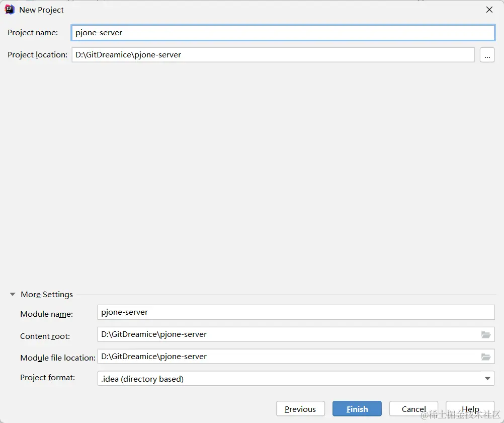Screen dimensions: 504x423
Task: Click the 'Project name:' label
Action: coord(33,33)
